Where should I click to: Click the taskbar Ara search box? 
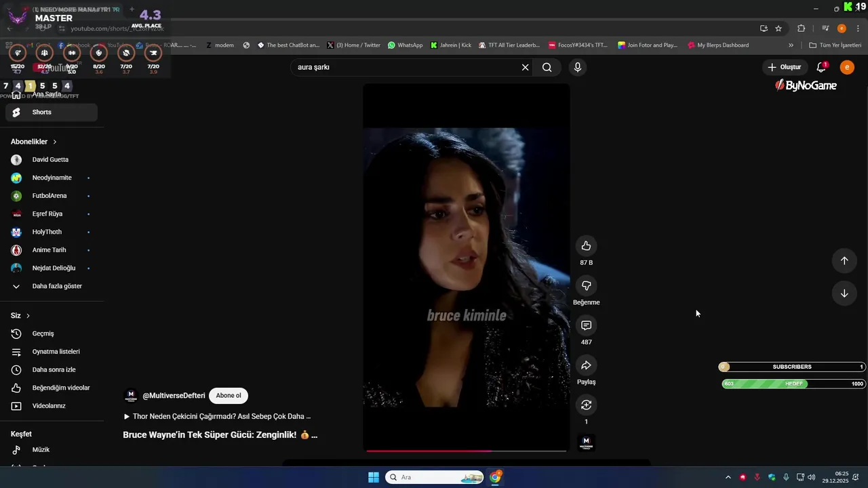[x=435, y=477]
